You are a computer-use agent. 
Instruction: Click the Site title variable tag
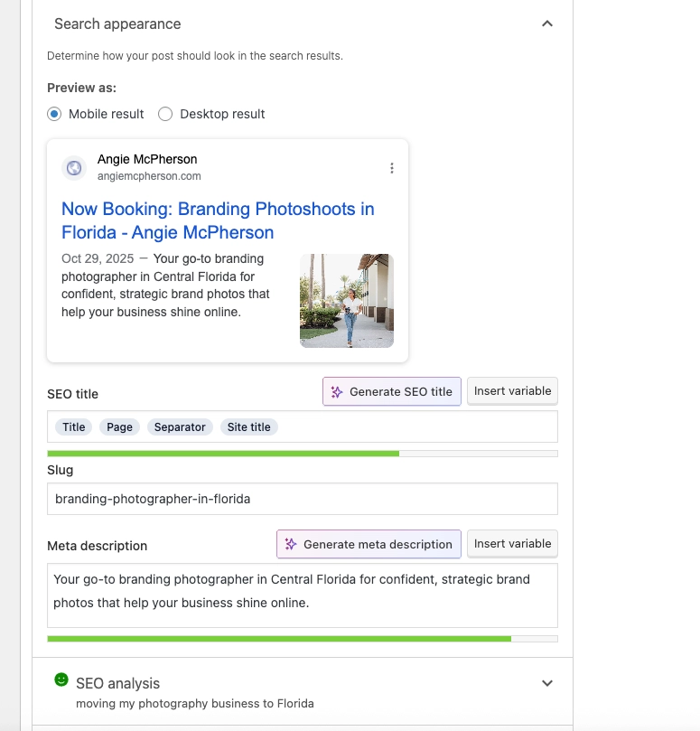coord(249,427)
